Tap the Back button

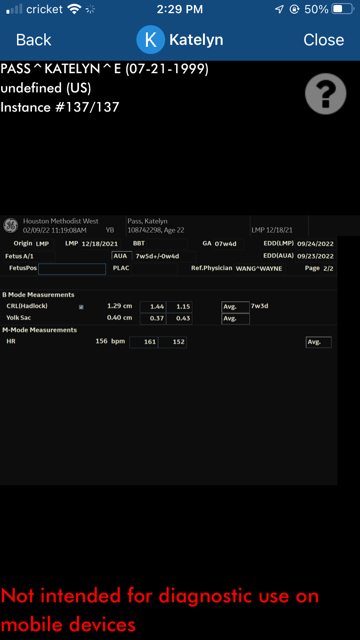point(33,40)
